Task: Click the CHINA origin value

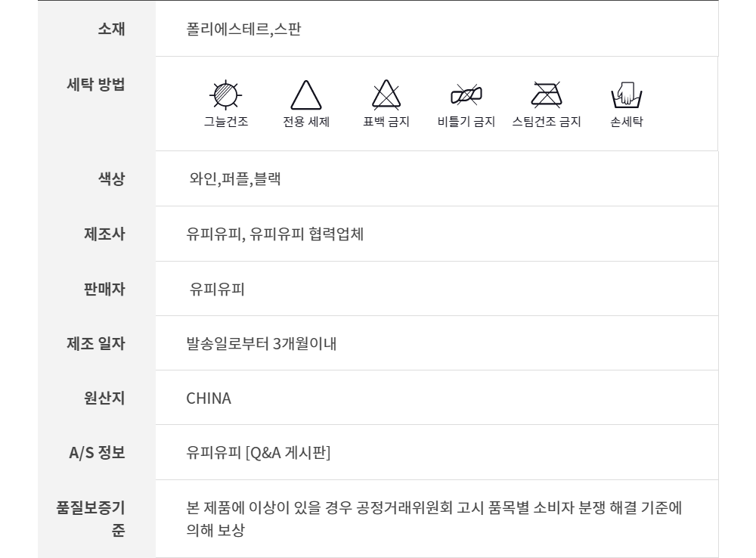Action: tap(209, 398)
